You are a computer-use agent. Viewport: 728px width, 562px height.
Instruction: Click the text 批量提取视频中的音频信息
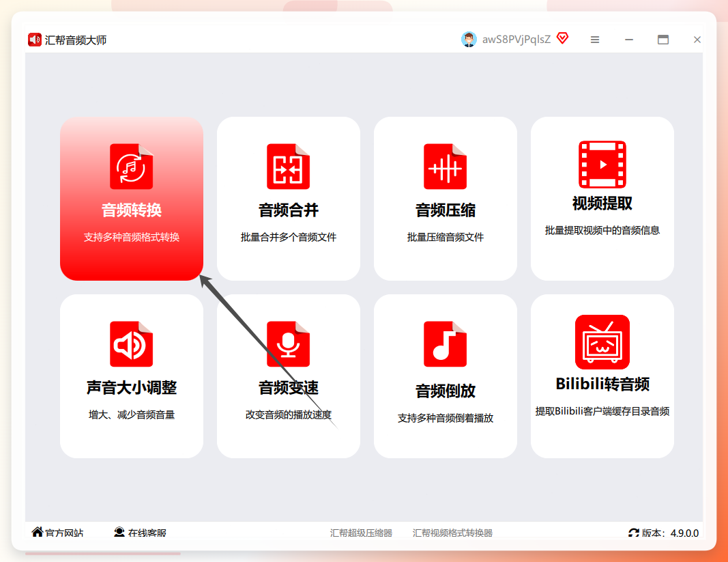pyautogui.click(x=602, y=230)
